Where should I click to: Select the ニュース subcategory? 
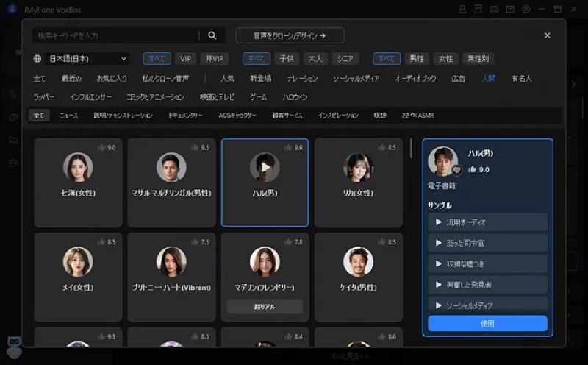(x=69, y=116)
